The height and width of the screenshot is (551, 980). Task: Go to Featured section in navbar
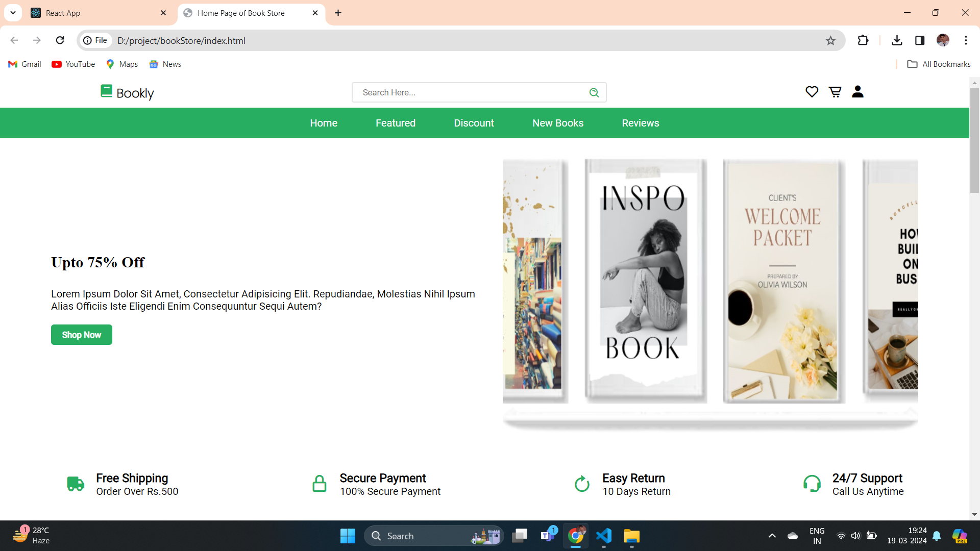[395, 123]
